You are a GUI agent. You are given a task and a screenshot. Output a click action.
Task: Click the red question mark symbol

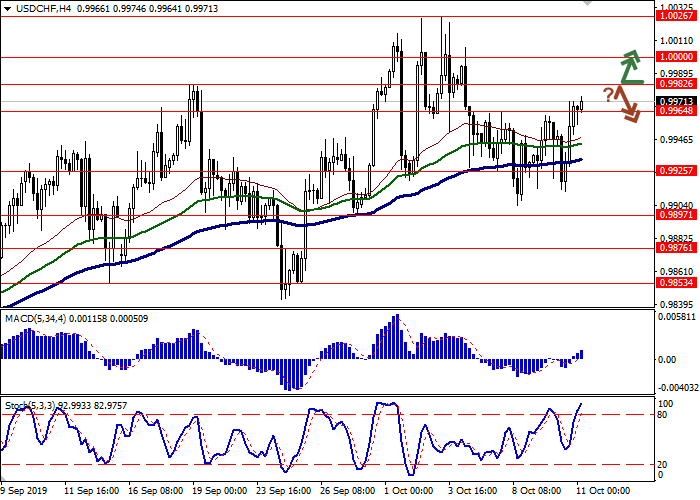pyautogui.click(x=607, y=94)
